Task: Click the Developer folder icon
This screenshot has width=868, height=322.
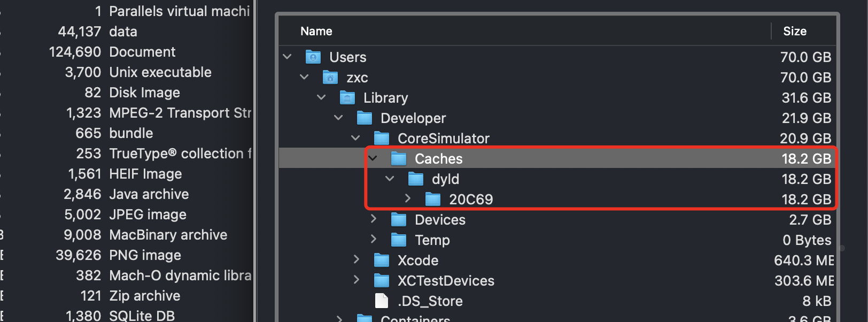Action: [364, 118]
